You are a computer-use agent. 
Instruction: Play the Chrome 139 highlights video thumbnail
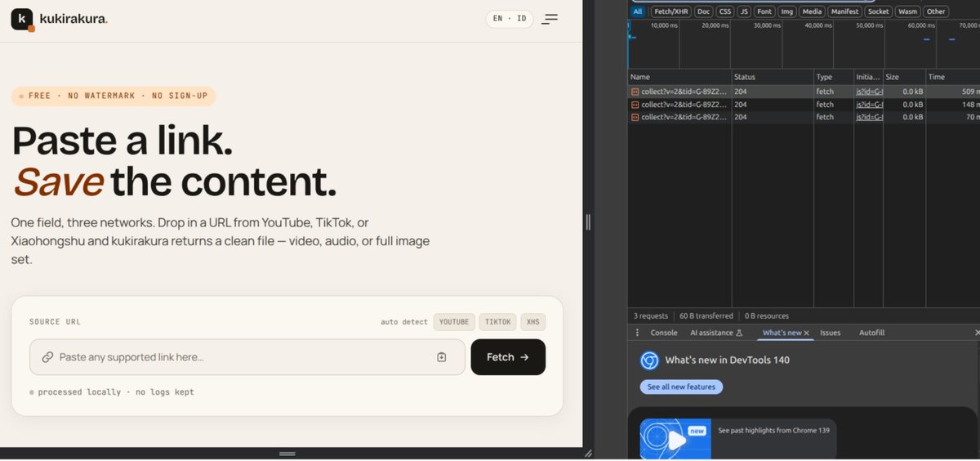click(675, 439)
